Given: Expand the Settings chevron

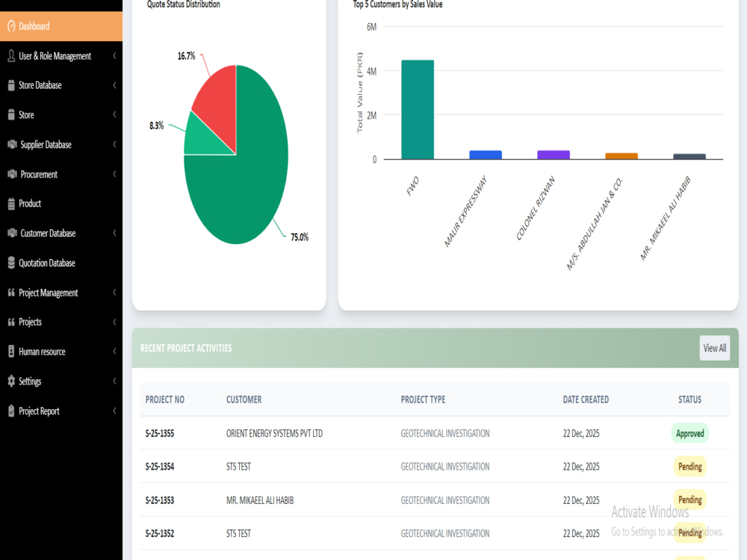Looking at the screenshot, I should 114,381.
